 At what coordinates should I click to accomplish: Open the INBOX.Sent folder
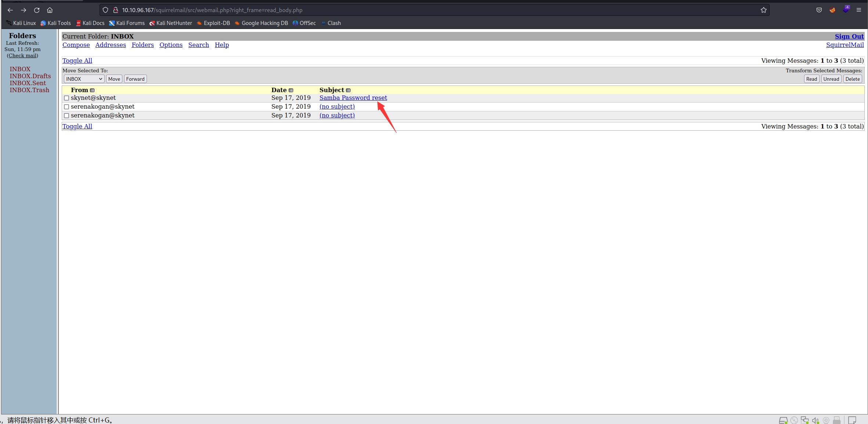pyautogui.click(x=28, y=83)
